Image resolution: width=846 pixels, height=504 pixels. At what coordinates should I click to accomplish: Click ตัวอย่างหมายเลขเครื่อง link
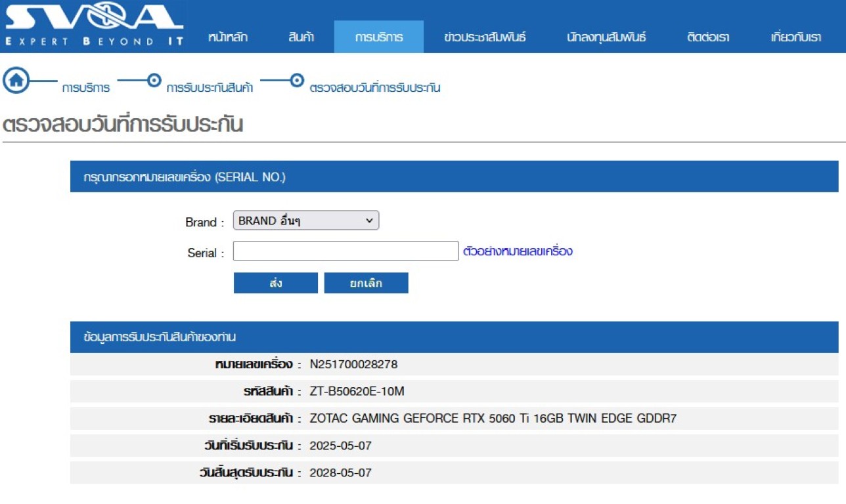[x=518, y=251]
